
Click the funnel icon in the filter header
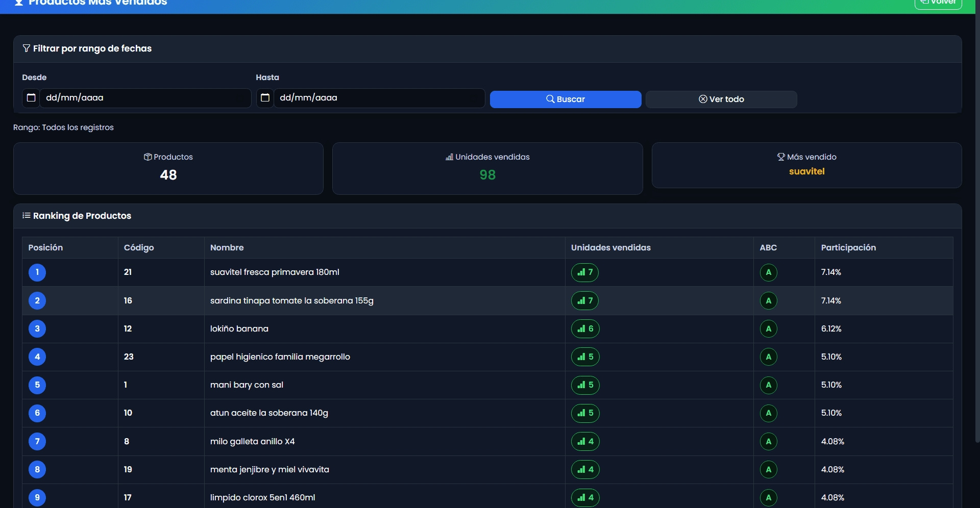[27, 48]
